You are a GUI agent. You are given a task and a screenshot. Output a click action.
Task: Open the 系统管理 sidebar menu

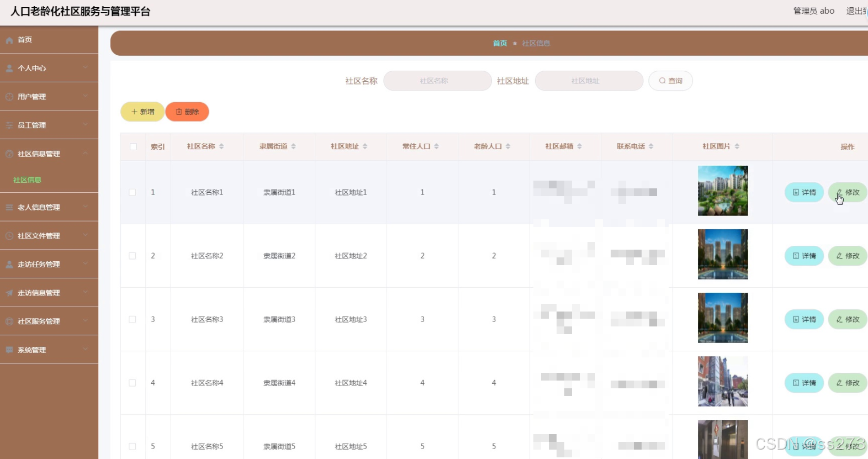pos(49,350)
